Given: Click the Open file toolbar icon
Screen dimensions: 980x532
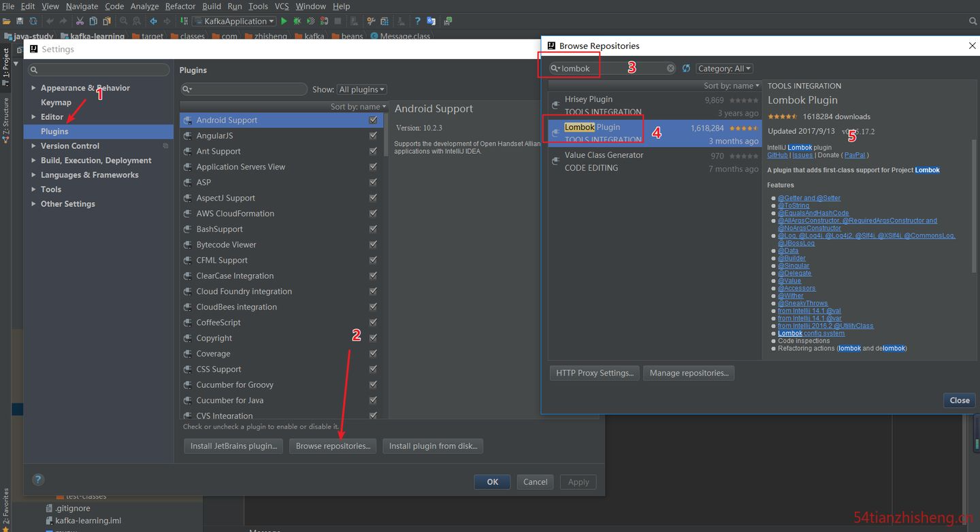Looking at the screenshot, I should 8,21.
